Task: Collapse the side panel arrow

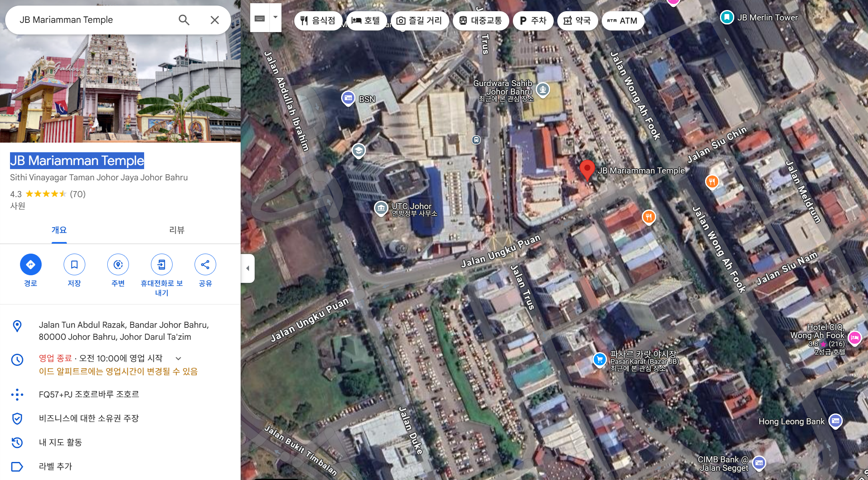Action: pyautogui.click(x=247, y=268)
